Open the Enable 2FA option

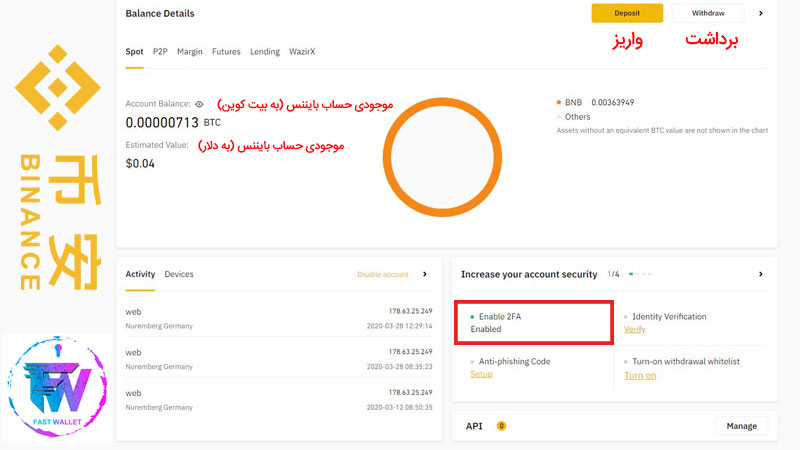tap(534, 322)
